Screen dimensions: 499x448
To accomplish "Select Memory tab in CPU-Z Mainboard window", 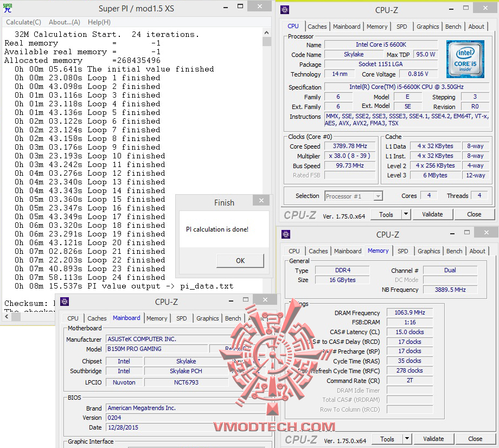I will click(x=157, y=318).
